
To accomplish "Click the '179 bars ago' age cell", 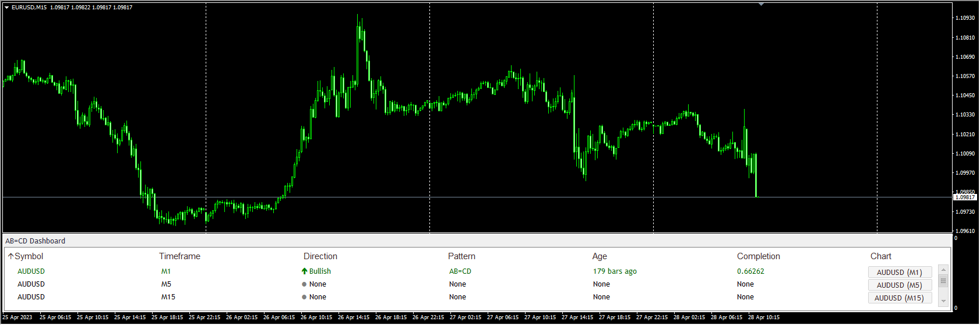I will 615,271.
